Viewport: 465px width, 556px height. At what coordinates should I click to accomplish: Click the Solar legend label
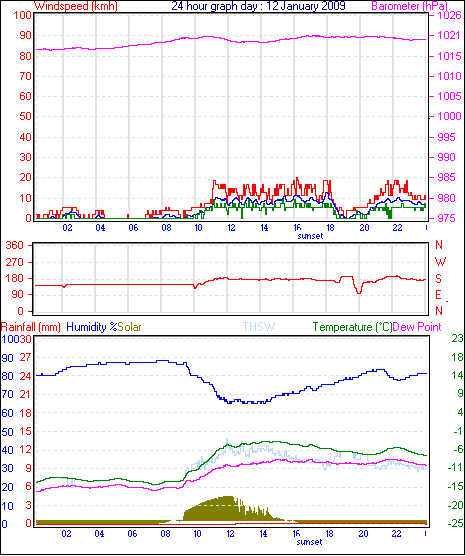click(x=129, y=327)
